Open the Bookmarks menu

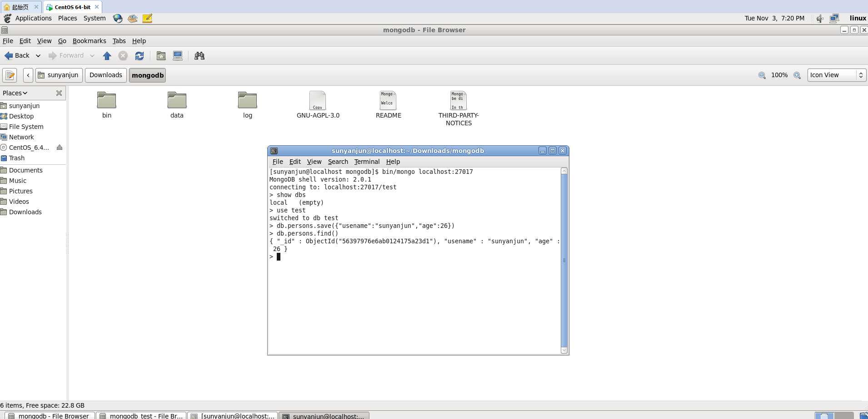(89, 41)
